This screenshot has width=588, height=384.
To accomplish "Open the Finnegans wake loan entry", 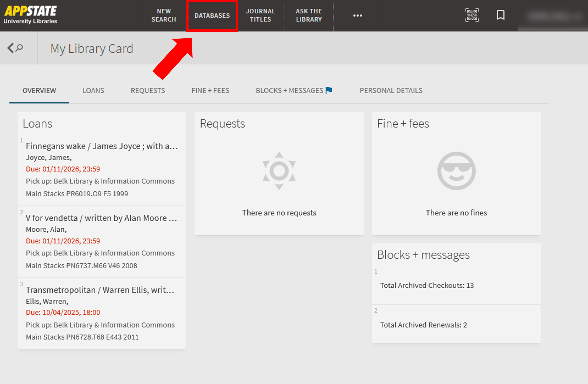I will coord(102,146).
